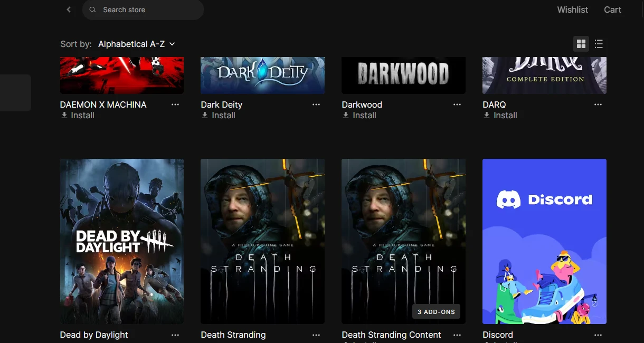Open the Discord cover art

[545, 241]
